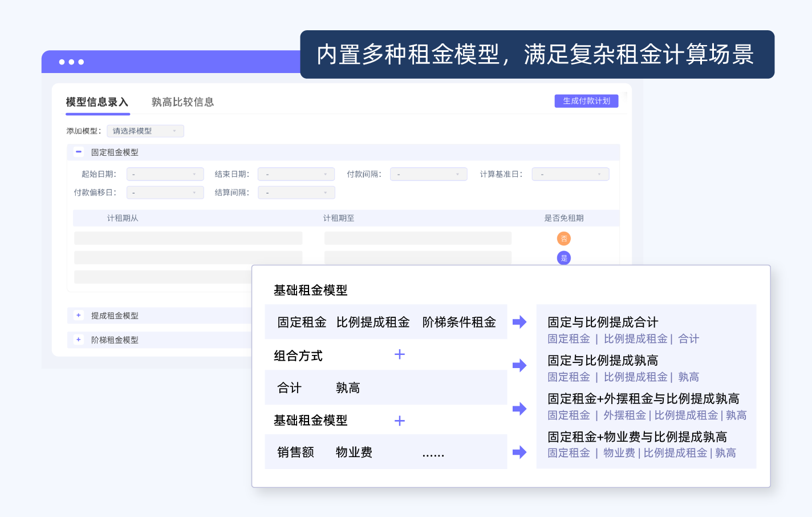
Task: Click the plus icon beside 组合方式
Action: click(x=400, y=354)
